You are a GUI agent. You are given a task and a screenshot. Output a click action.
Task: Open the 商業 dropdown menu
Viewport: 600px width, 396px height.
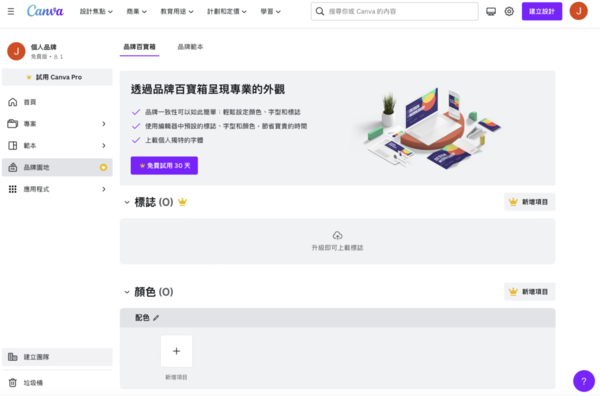point(137,11)
